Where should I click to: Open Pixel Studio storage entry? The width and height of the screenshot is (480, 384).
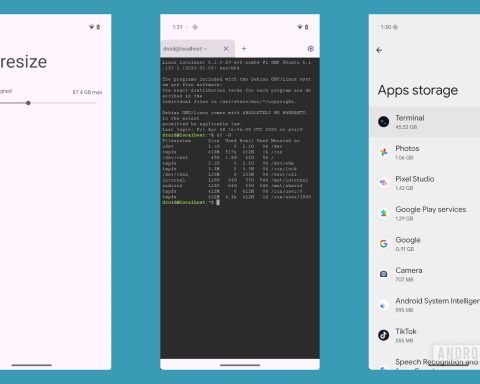click(x=424, y=183)
